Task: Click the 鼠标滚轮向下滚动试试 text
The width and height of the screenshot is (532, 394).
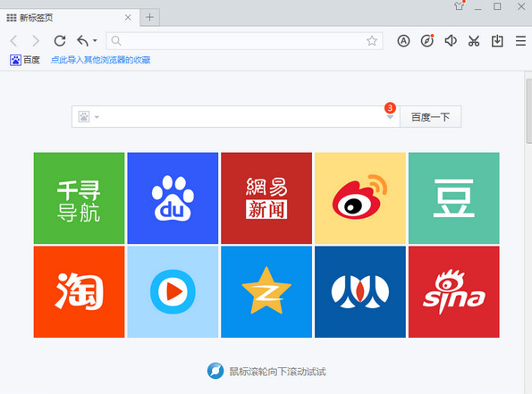Action: 277,372
